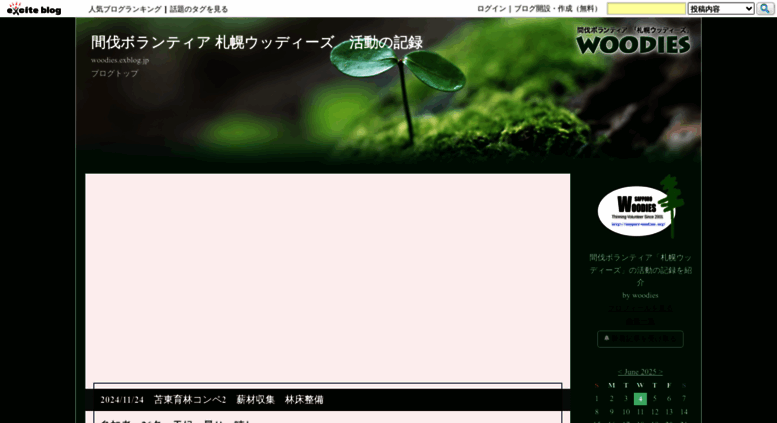
Task: Click the blog title 間伐ボランティア 札幌ウッディーズ
Action: pyautogui.click(x=257, y=43)
